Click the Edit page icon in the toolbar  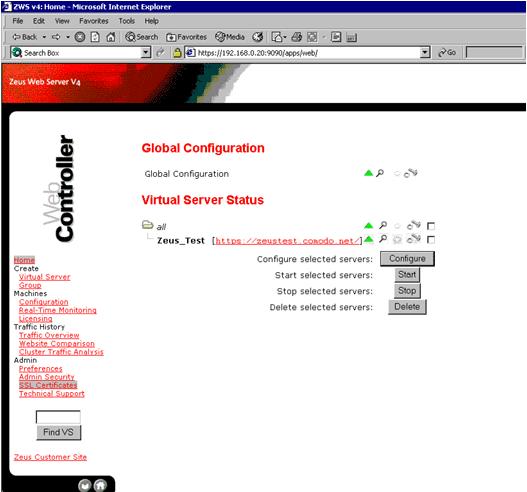tap(312, 37)
